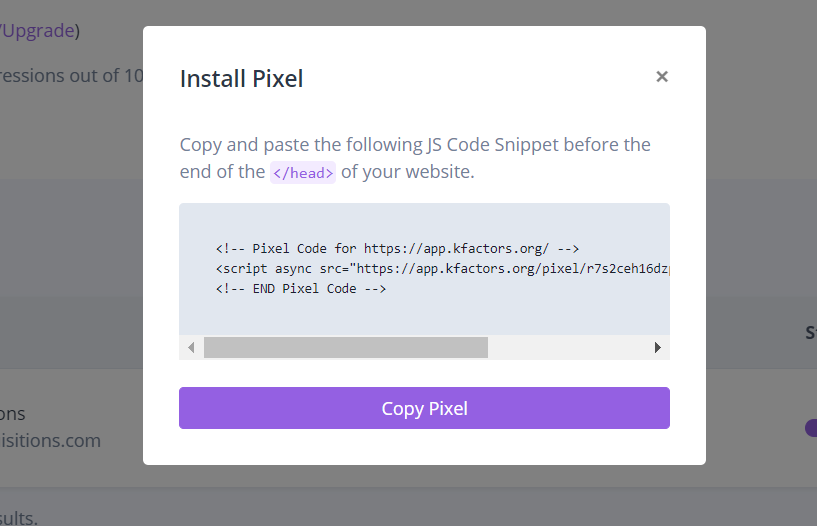Screen dimensions: 817x526
Task: Click the Install Pixel heading
Action: 241,79
